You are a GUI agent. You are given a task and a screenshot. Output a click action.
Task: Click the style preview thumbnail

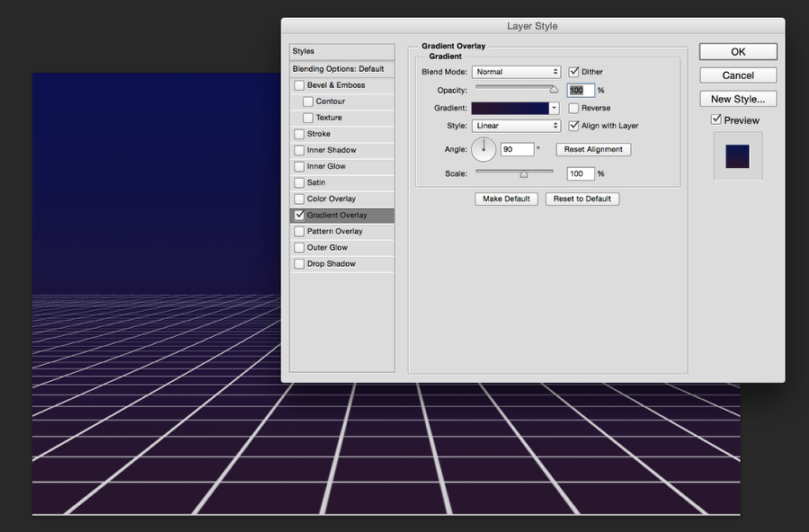click(737, 155)
